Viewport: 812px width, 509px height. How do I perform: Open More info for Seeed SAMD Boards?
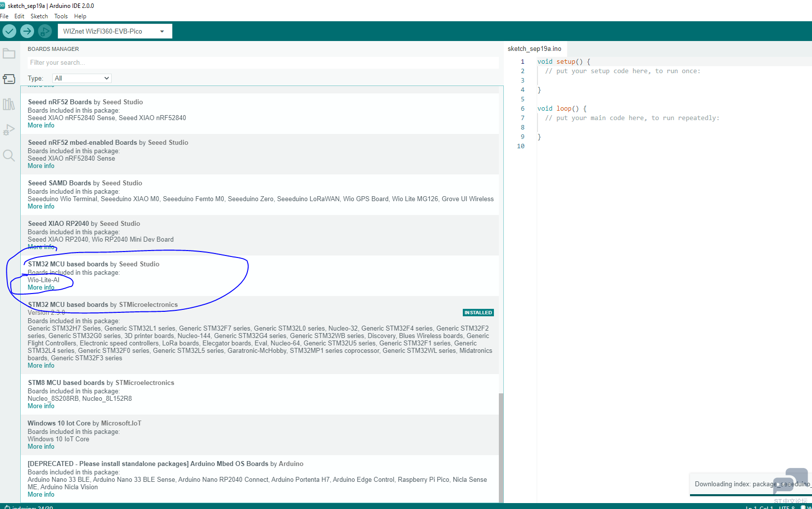point(41,207)
